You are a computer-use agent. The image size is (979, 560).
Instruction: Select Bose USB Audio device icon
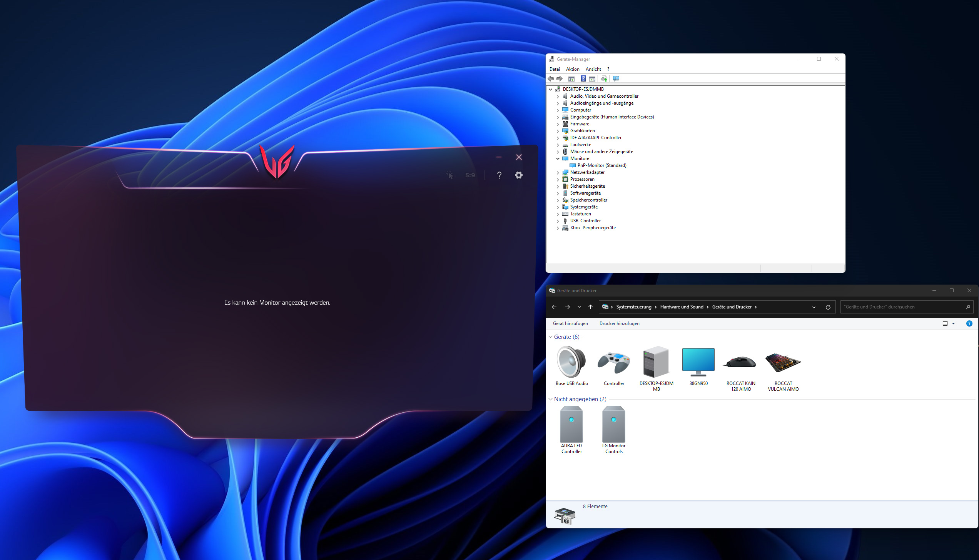[571, 362]
